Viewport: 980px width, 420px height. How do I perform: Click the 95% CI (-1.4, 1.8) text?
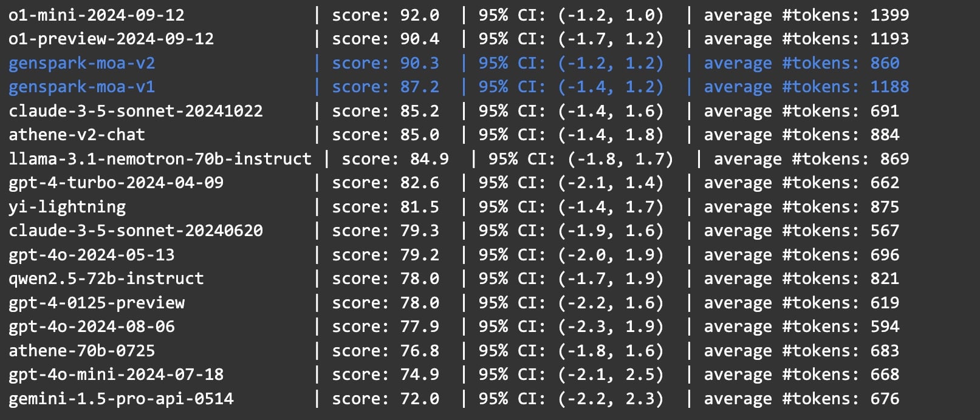point(571,135)
